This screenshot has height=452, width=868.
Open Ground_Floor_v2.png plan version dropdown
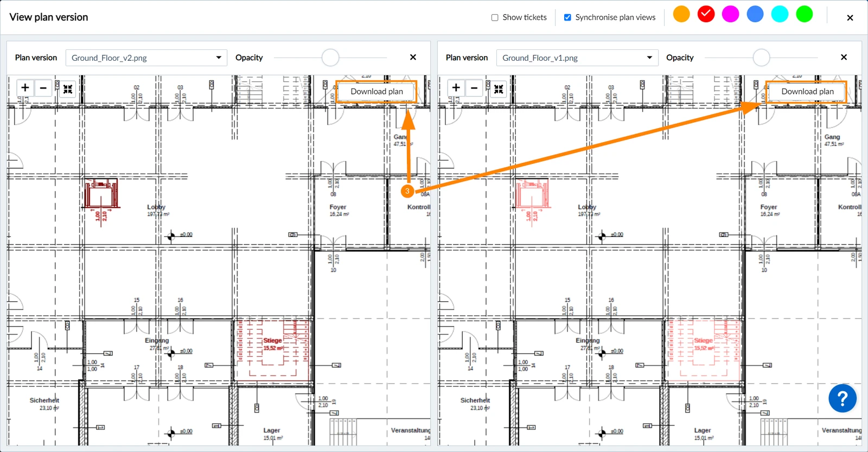[146, 58]
